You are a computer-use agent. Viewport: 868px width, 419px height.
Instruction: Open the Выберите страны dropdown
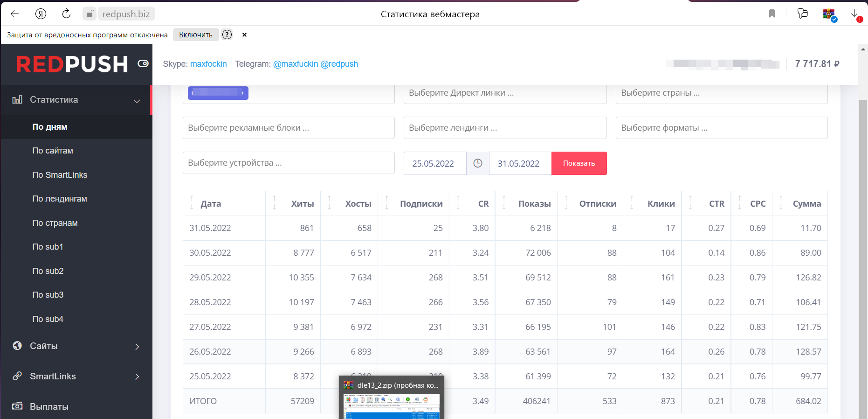[721, 93]
